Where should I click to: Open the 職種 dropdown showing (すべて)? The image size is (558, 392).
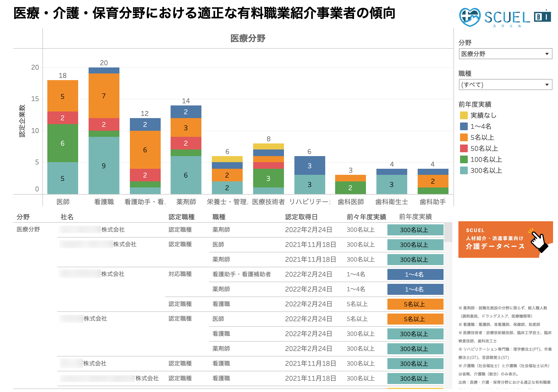505,85
